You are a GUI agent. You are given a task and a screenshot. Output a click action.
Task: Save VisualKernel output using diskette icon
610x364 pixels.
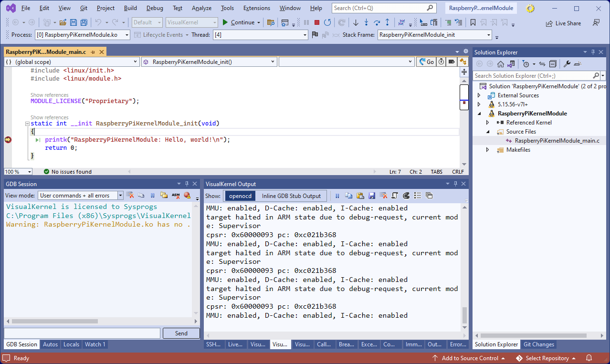click(x=372, y=195)
